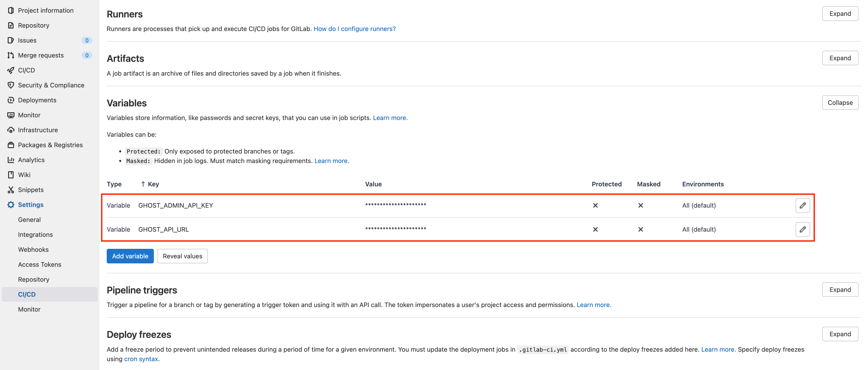Open Access Tokens settings submenu item
The width and height of the screenshot is (868, 370).
point(40,264)
